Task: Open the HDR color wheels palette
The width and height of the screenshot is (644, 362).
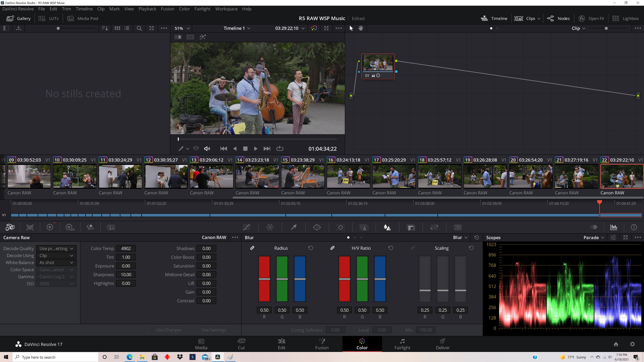Action: click(70, 227)
